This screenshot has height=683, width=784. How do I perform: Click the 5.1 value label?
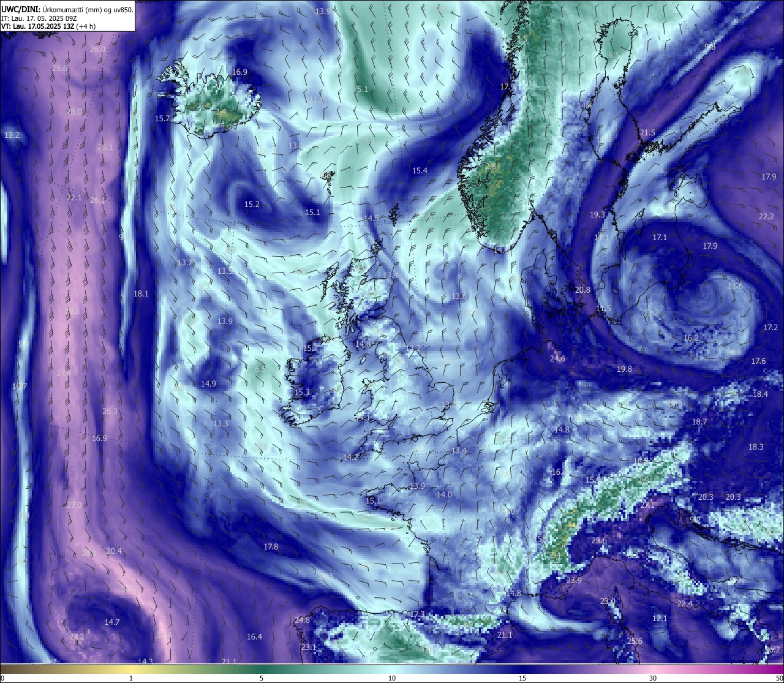(363, 89)
